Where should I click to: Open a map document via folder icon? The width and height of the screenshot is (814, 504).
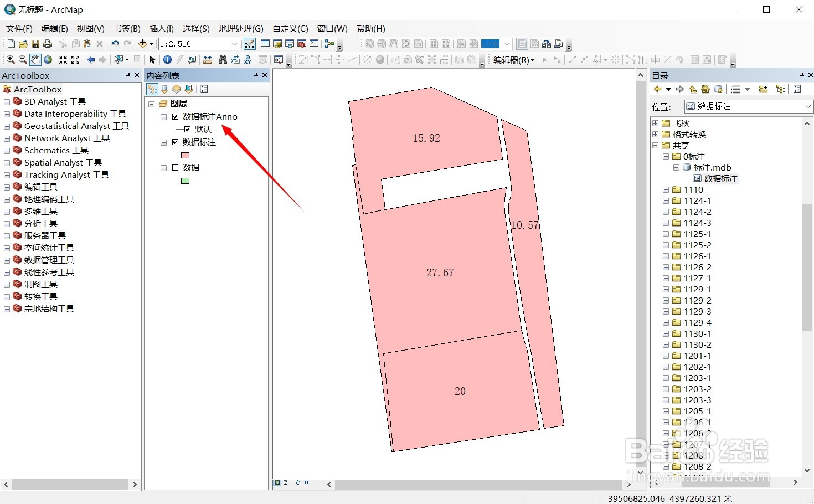(x=23, y=44)
